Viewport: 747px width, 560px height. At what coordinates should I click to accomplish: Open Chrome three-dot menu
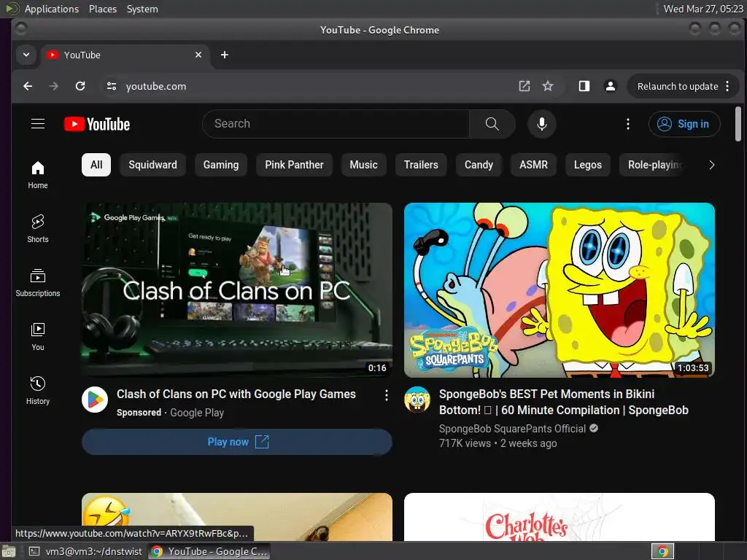tap(727, 86)
